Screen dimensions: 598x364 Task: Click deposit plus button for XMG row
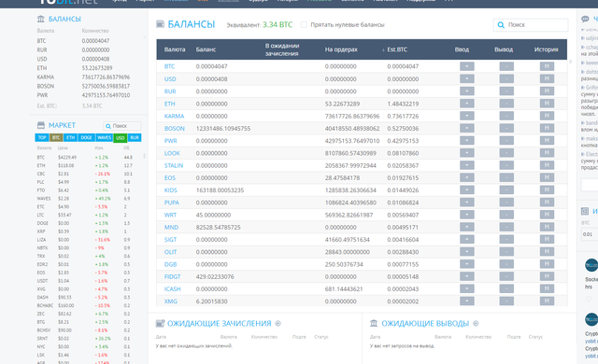click(x=467, y=301)
